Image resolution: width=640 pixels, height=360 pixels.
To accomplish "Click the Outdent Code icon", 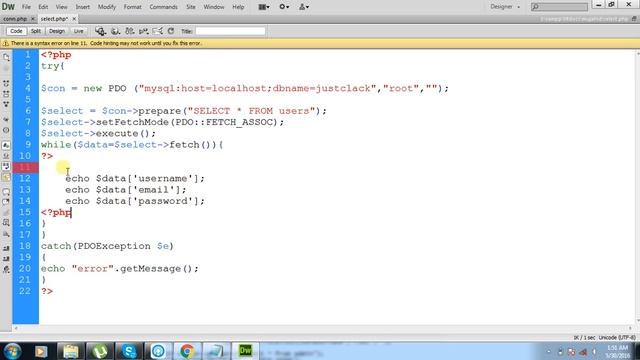I will pyautogui.click(x=6, y=259).
